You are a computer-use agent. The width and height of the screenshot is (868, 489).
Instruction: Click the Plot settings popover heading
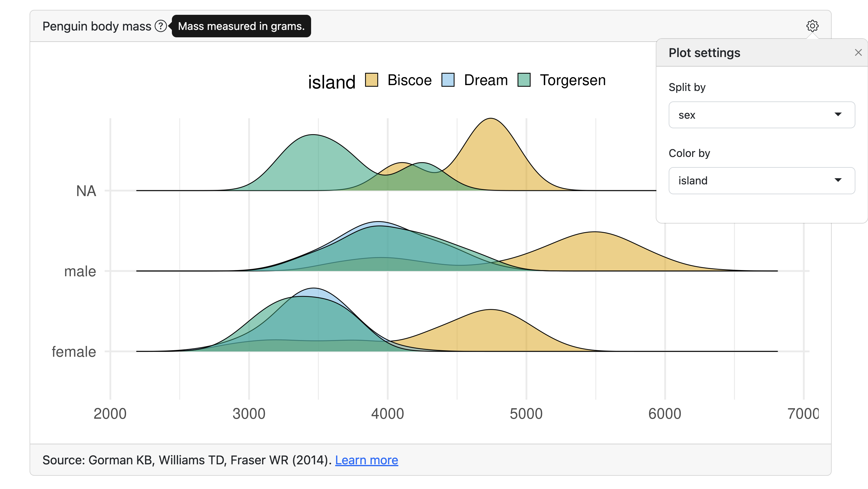coord(704,53)
